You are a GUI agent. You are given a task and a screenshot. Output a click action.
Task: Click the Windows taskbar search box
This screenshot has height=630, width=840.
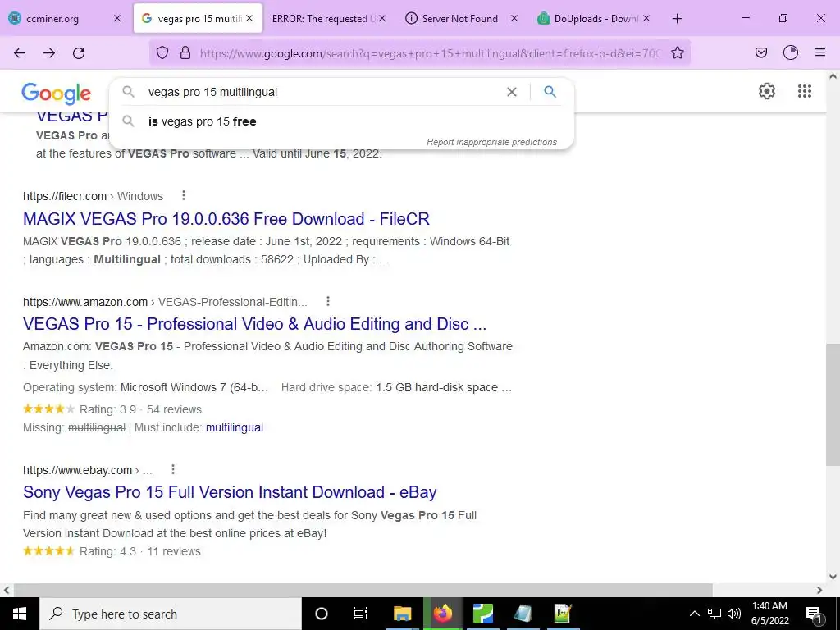171,614
